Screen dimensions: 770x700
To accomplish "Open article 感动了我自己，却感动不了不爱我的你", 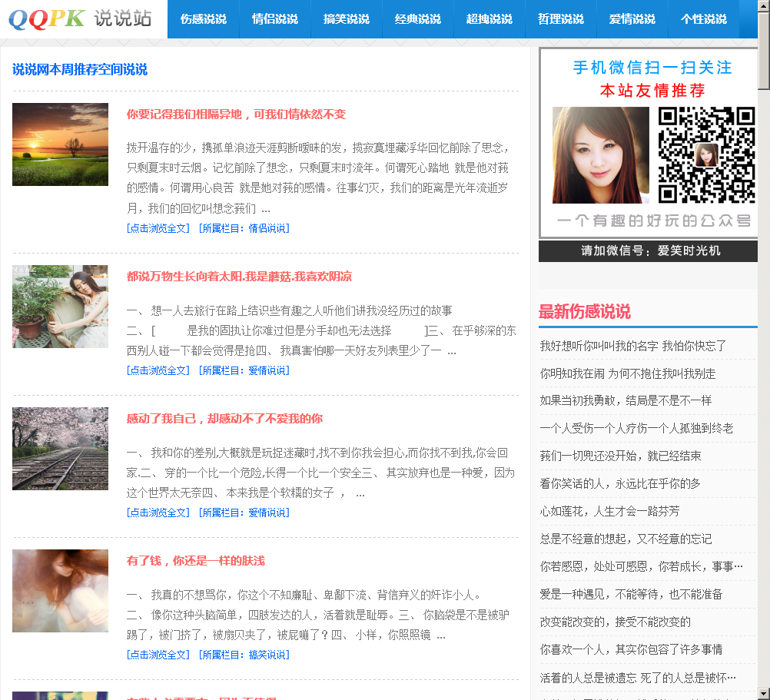I will (x=224, y=419).
